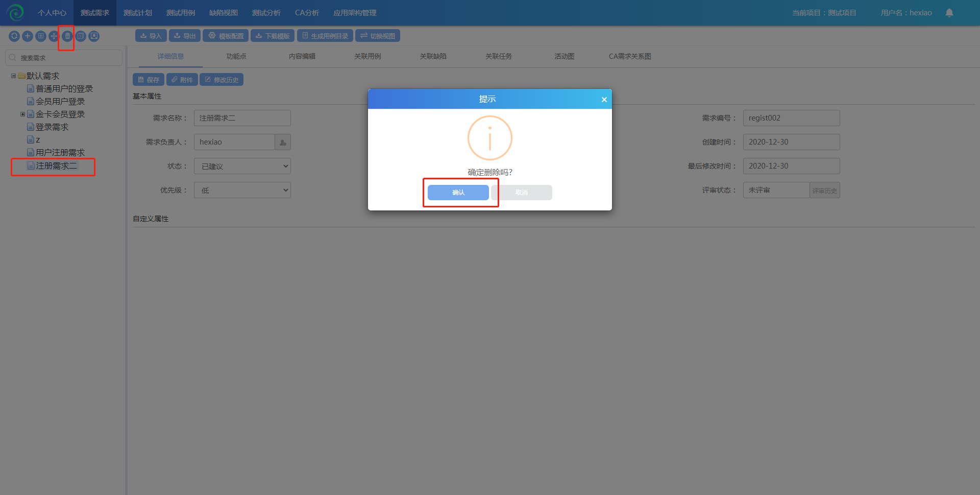Click the 需求编号 field showing regist002
Screen dimensions: 980x495
tap(792, 118)
